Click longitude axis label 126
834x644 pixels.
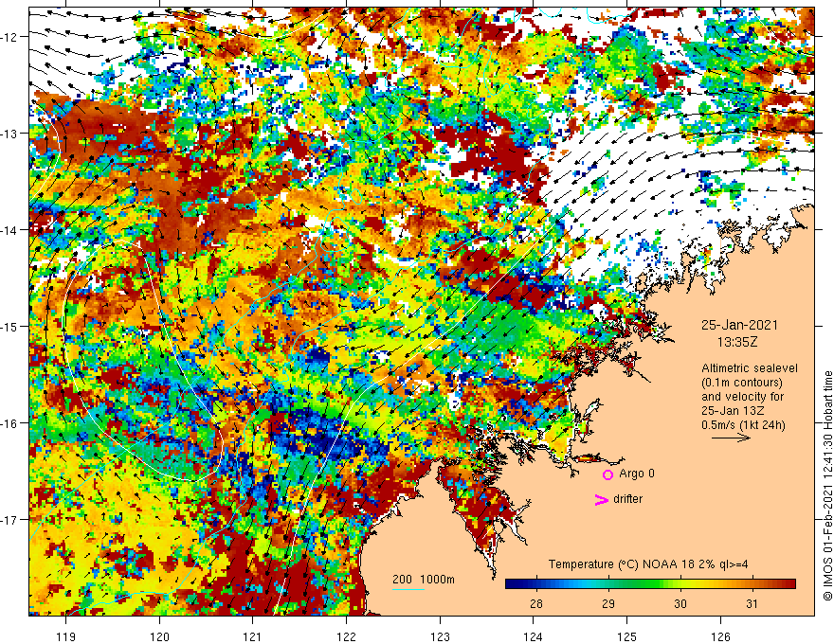point(720,636)
